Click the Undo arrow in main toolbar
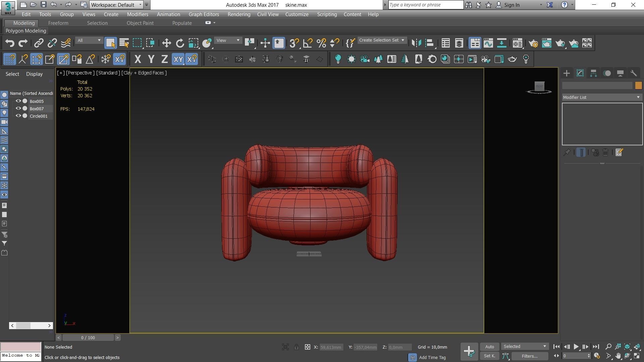This screenshot has width=644, height=362. tap(10, 43)
